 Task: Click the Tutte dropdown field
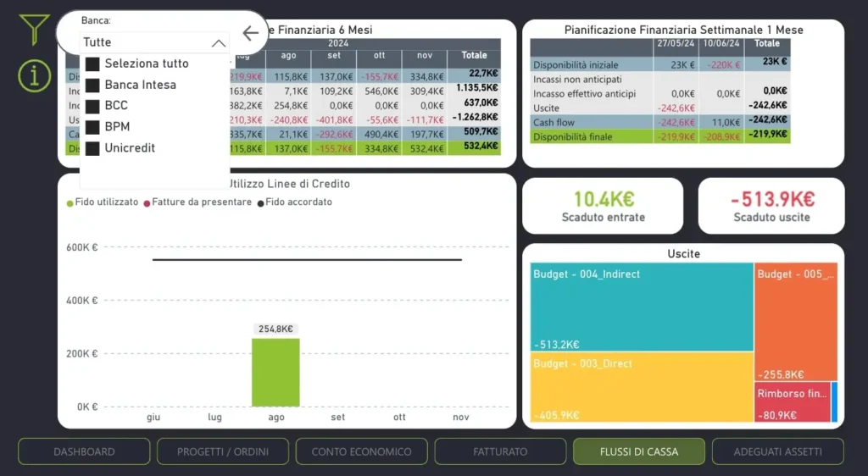154,42
